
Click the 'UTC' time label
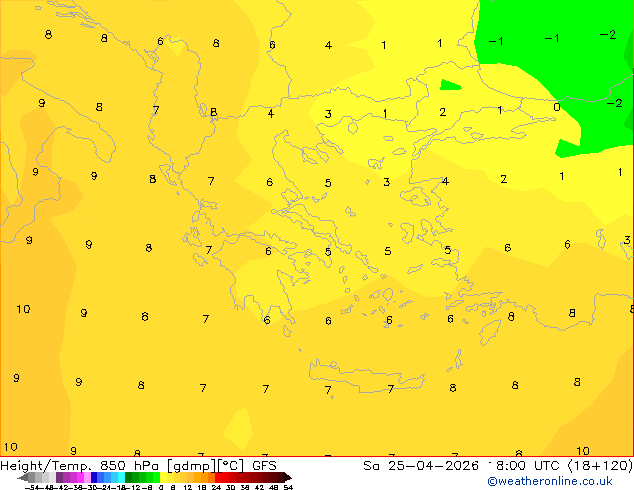coord(548,466)
